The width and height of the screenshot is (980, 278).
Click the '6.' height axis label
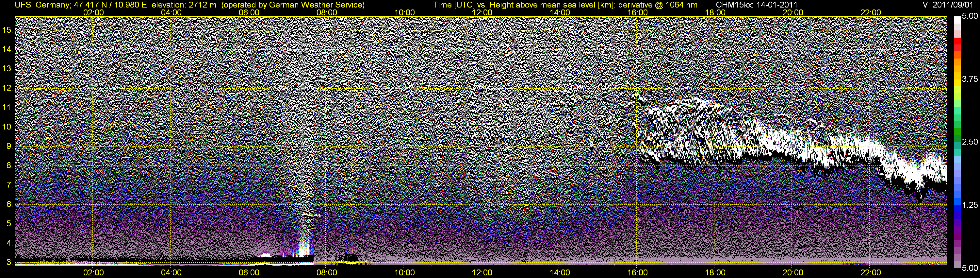pyautogui.click(x=9, y=204)
